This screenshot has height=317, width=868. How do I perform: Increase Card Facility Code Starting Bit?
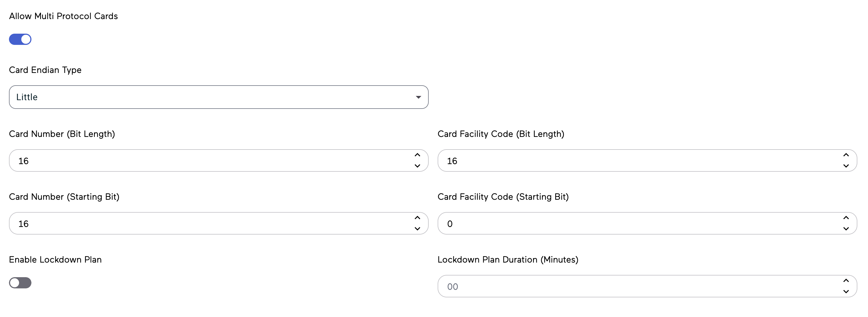[x=846, y=218]
